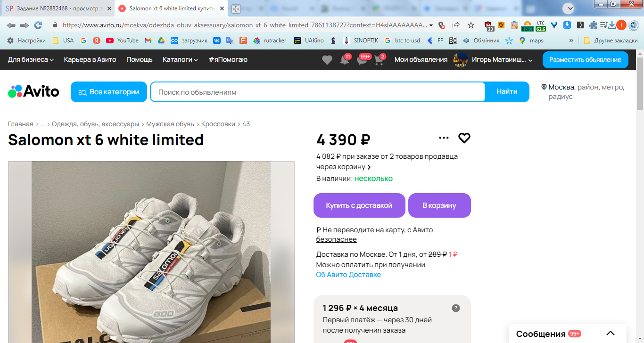Screen dimensions: 644x343
Task: Reload the page in browser
Action: point(38,25)
